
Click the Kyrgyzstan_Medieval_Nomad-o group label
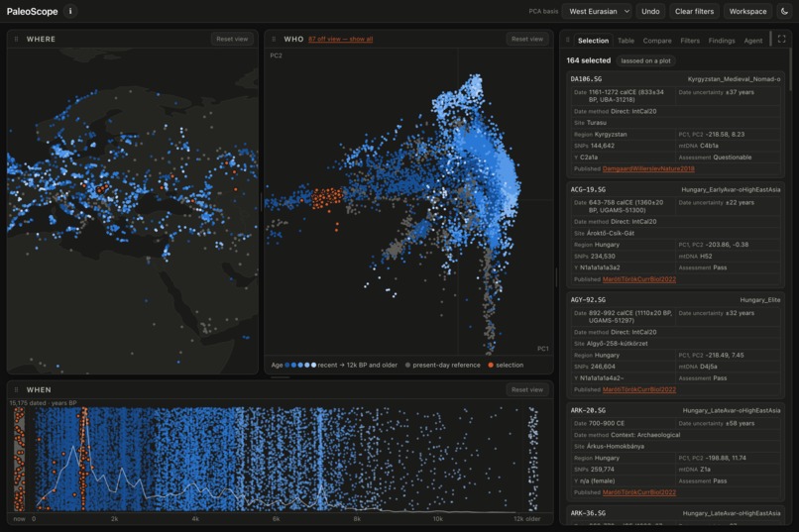click(734, 79)
